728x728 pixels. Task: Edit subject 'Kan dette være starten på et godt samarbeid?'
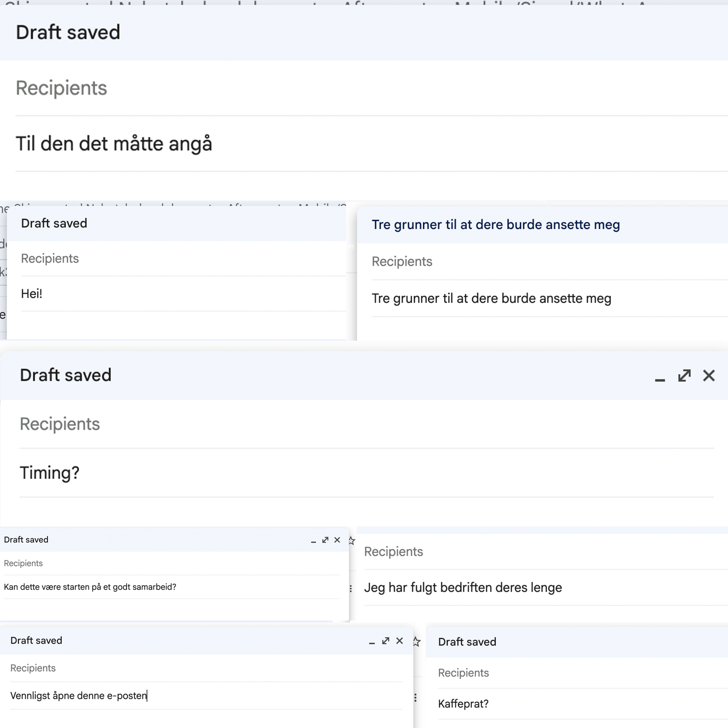click(x=171, y=587)
